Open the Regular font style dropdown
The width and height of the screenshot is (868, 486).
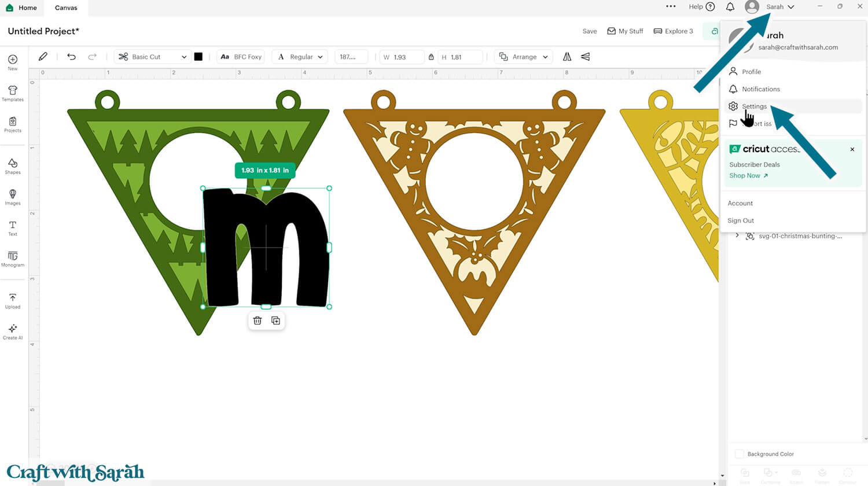[x=300, y=57]
